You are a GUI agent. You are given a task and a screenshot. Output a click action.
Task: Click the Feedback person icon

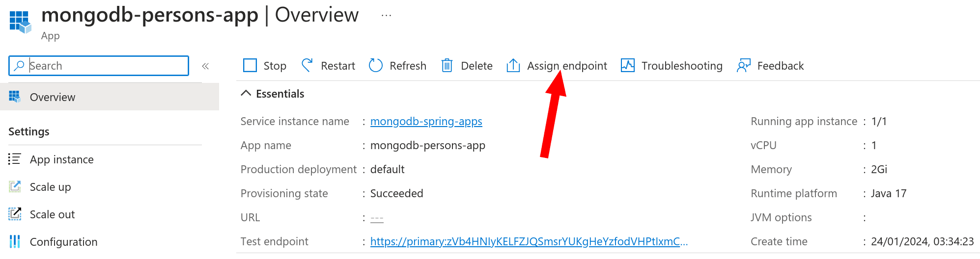(x=744, y=65)
